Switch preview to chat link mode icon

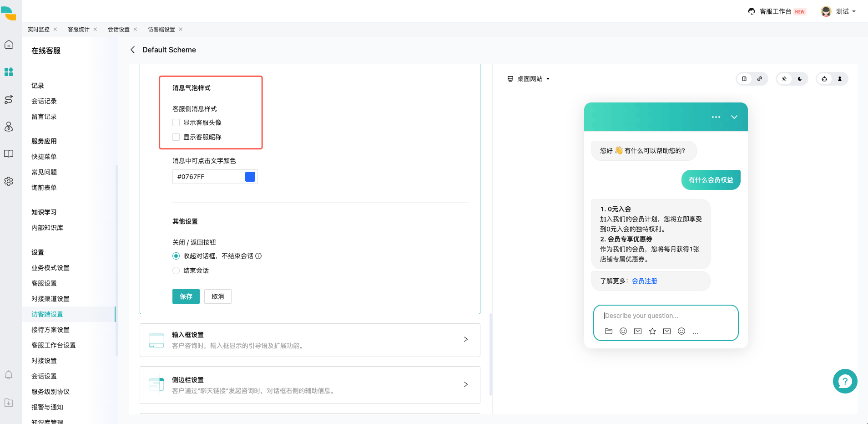click(x=760, y=79)
